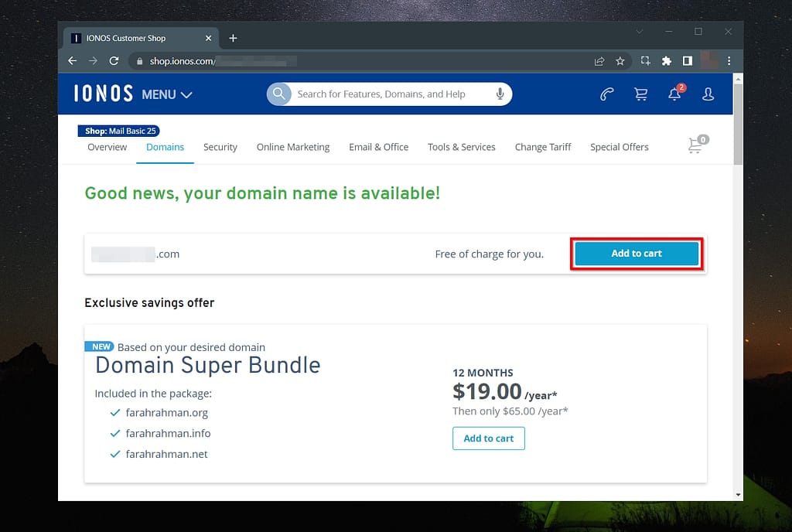Screen dimensions: 792x532
Task: Bookmark this page with the star icon
Action: coord(620,61)
